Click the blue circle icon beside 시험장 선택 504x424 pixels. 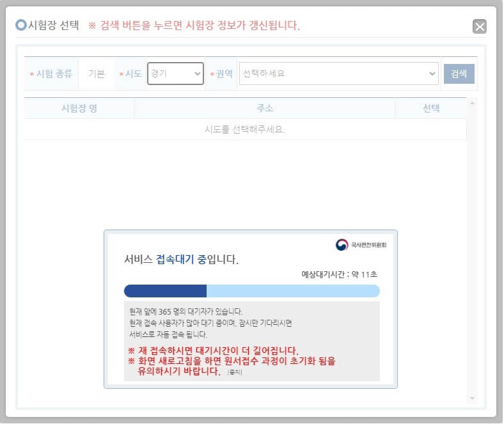pyautogui.click(x=21, y=25)
